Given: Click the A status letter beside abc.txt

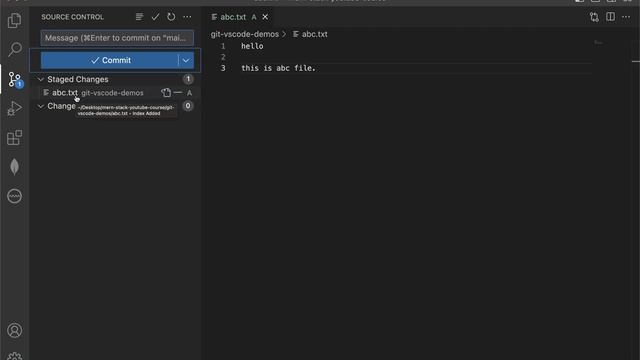Looking at the screenshot, I should coord(189,93).
